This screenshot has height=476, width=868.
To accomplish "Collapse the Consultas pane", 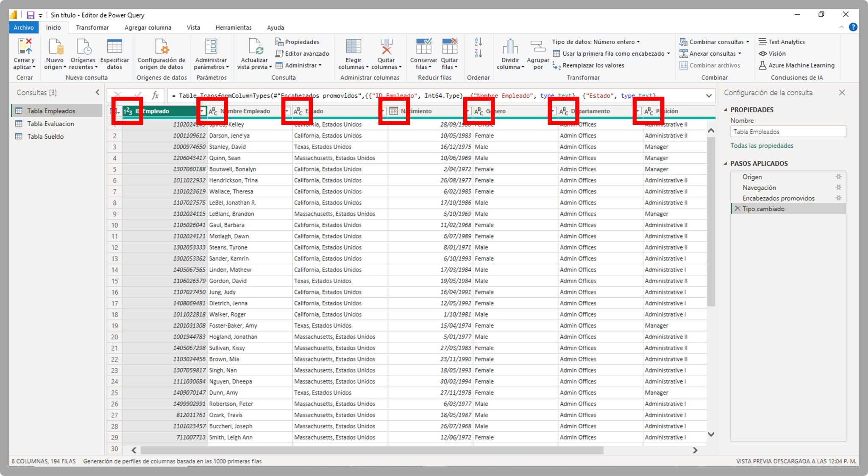I will (97, 92).
